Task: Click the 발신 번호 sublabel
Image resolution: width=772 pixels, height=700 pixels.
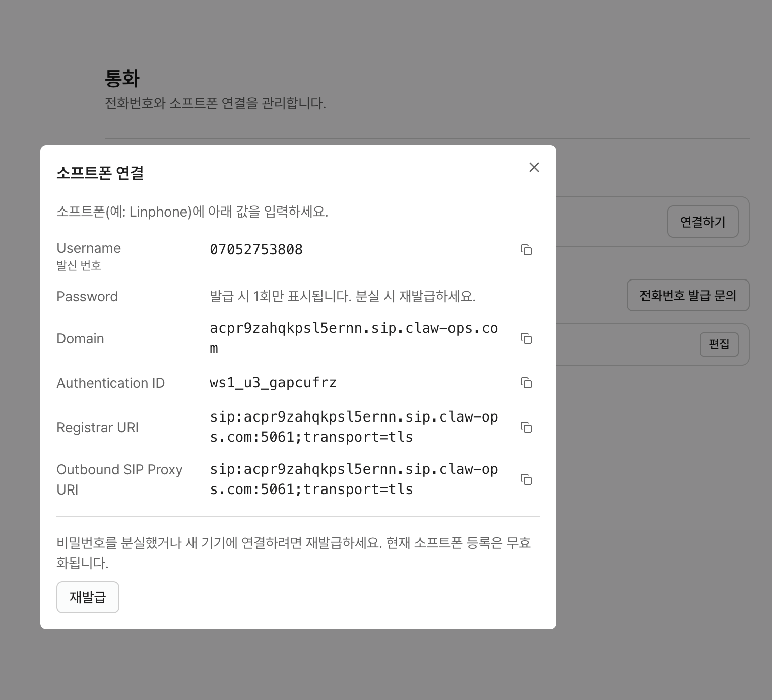Action: pyautogui.click(x=79, y=265)
